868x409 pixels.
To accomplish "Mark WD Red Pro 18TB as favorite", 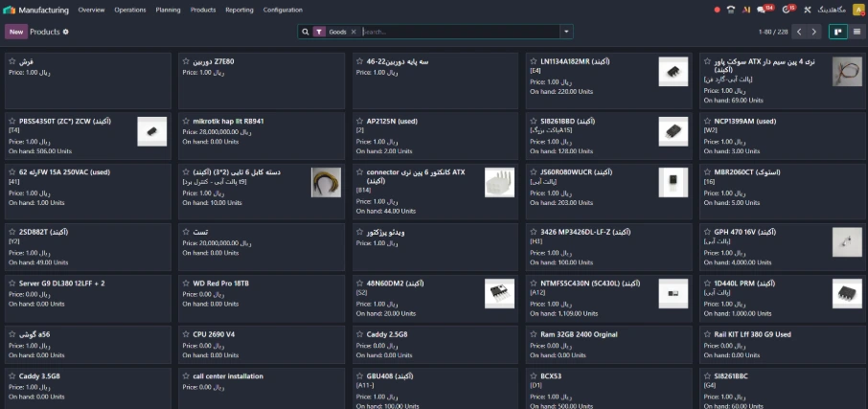I will click(186, 284).
